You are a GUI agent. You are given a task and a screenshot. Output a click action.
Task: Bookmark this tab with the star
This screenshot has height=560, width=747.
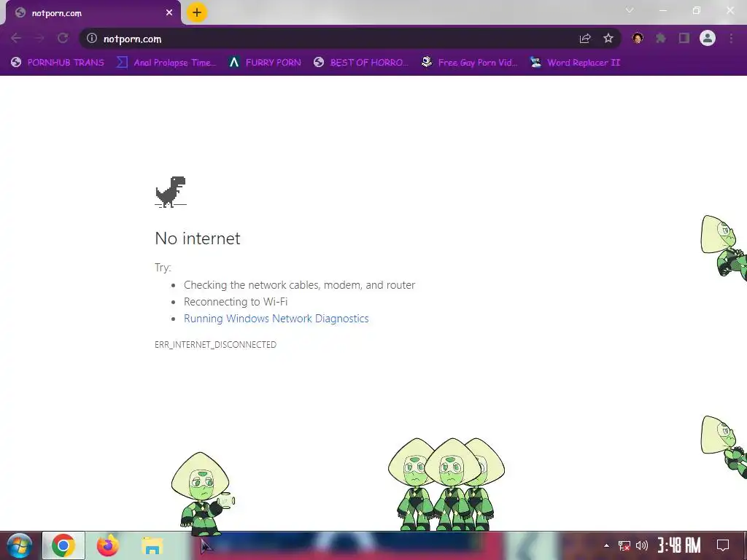click(608, 38)
